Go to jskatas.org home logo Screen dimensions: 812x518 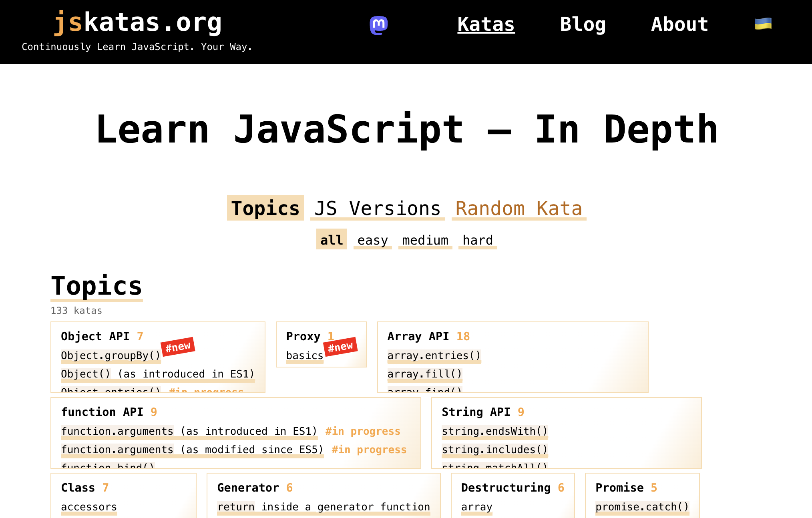(138, 22)
